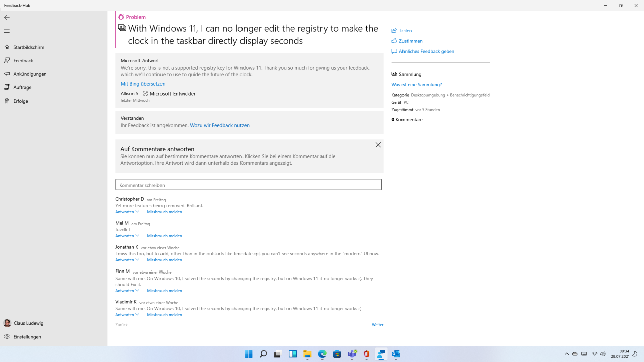
Task: Click Zustimmen to upvote feedback
Action: (x=407, y=41)
